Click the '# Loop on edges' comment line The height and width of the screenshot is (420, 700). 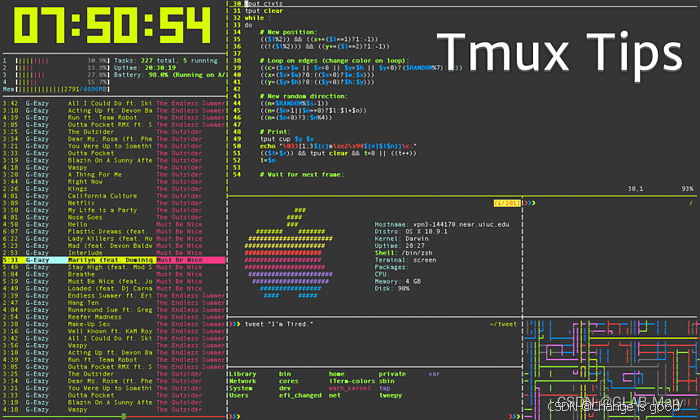[x=334, y=61]
